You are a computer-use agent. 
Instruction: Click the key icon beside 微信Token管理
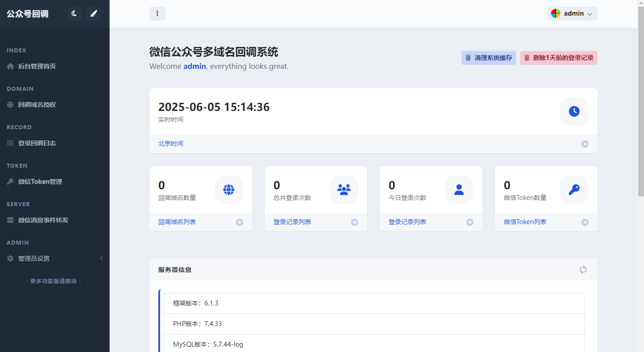10,182
